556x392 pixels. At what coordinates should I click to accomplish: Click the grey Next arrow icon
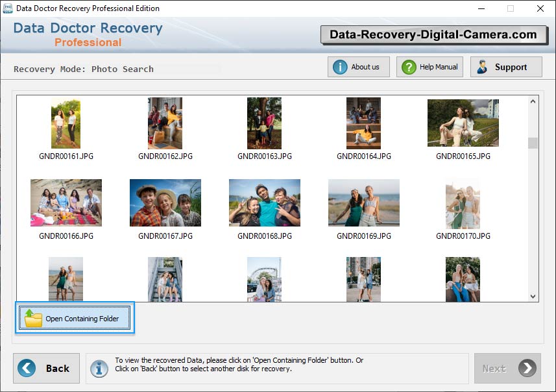tap(527, 368)
